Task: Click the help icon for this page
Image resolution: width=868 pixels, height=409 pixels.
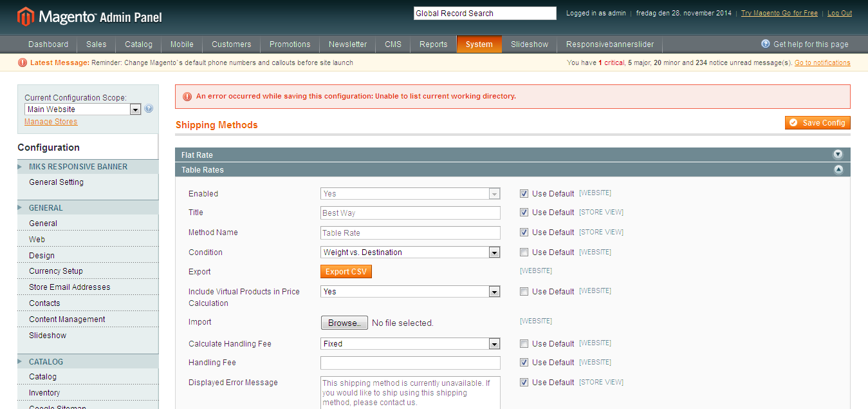Action: click(766, 44)
